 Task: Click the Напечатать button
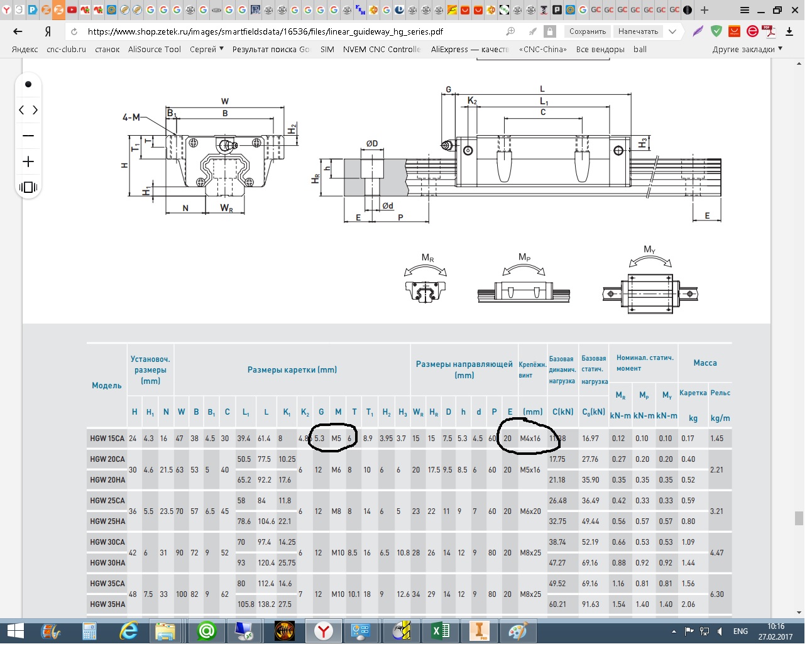(x=638, y=31)
